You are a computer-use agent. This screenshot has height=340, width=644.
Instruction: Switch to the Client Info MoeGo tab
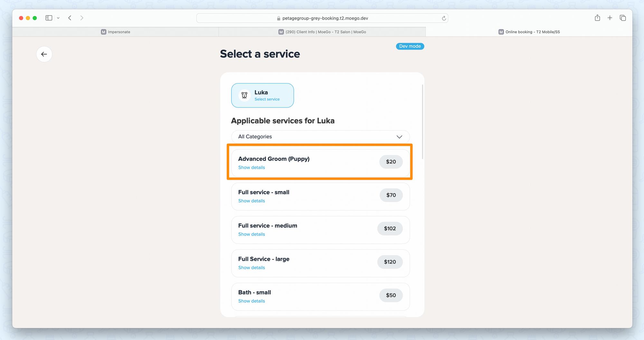tap(322, 32)
